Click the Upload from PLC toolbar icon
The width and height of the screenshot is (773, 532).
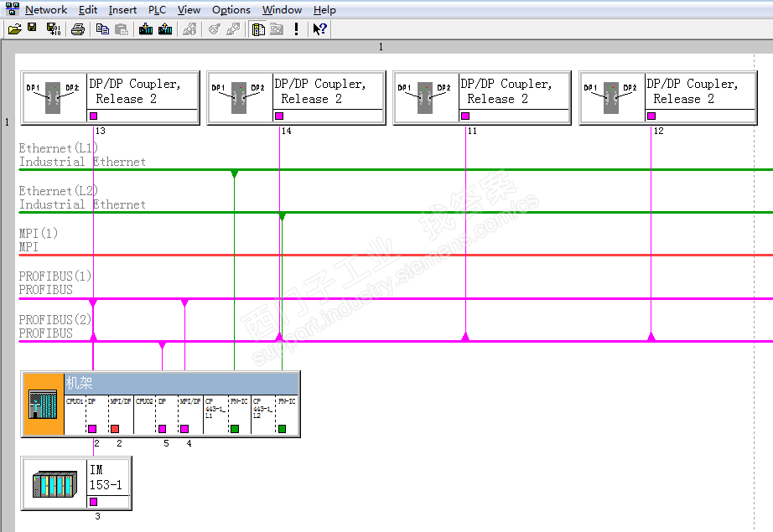click(x=165, y=29)
